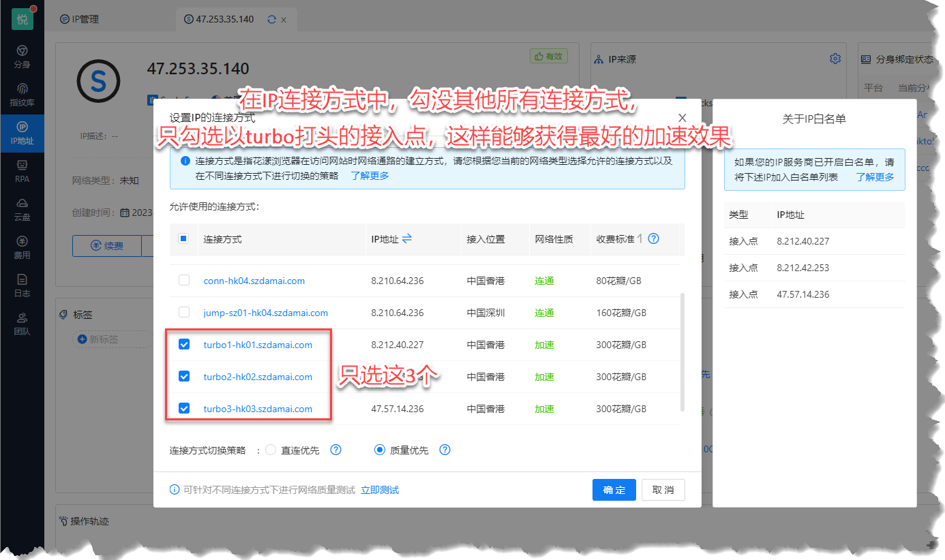Screen dimensions: 945x560
Task: Click the 47.253.35.140 IP heading
Action: pos(198,69)
